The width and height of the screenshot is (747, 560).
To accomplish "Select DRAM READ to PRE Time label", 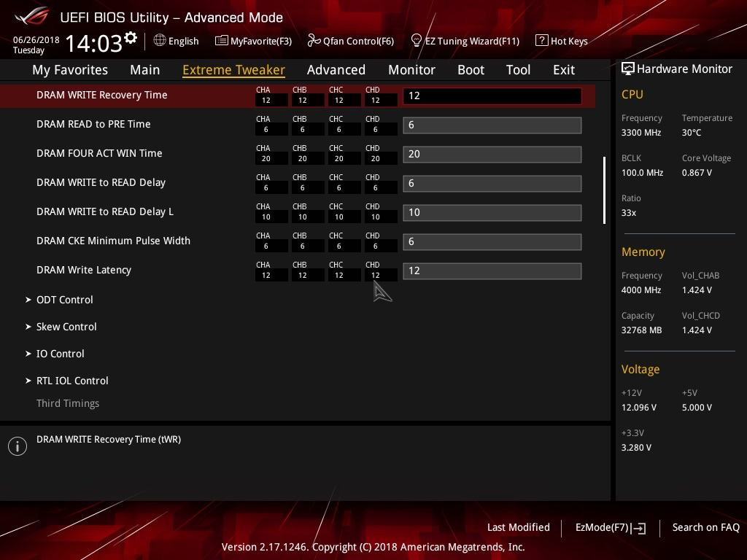I will pos(93,124).
